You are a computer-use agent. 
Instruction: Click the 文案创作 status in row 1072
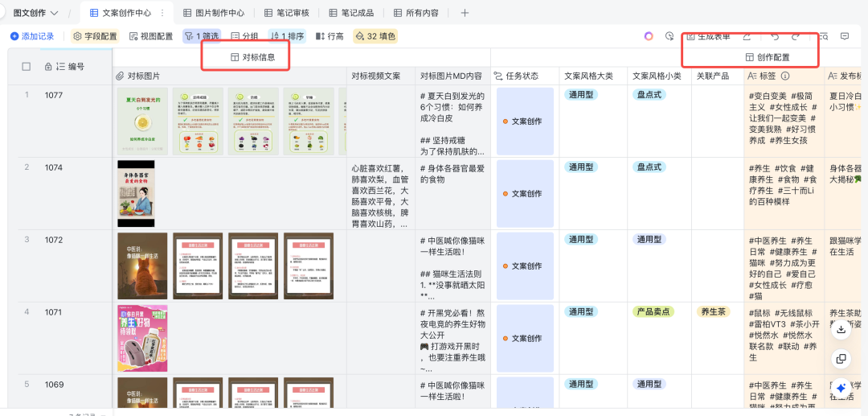pyautogui.click(x=526, y=266)
